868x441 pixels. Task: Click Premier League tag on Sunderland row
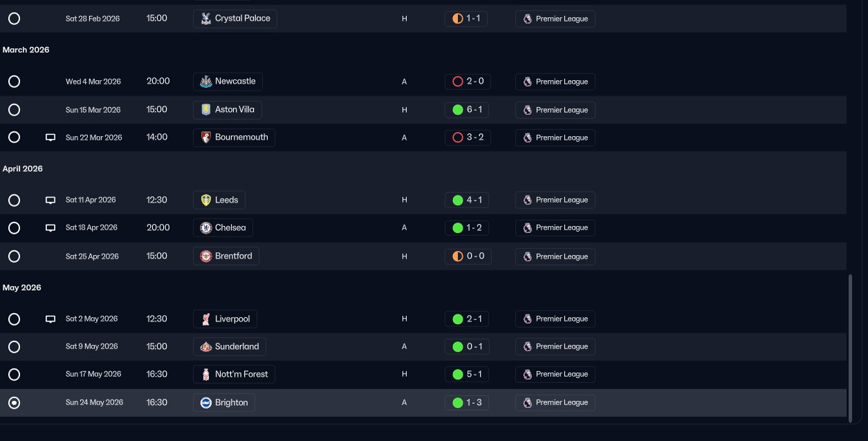point(555,346)
